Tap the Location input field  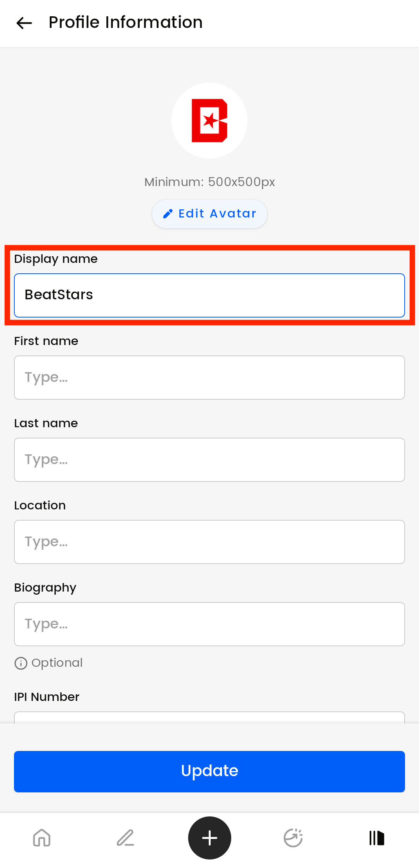[x=209, y=542]
